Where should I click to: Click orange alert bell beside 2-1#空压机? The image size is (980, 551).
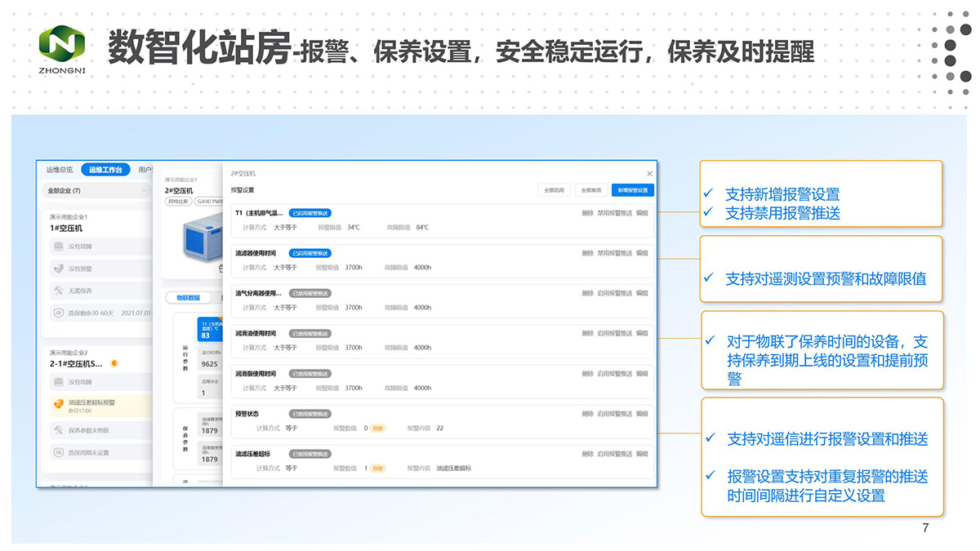point(114,363)
